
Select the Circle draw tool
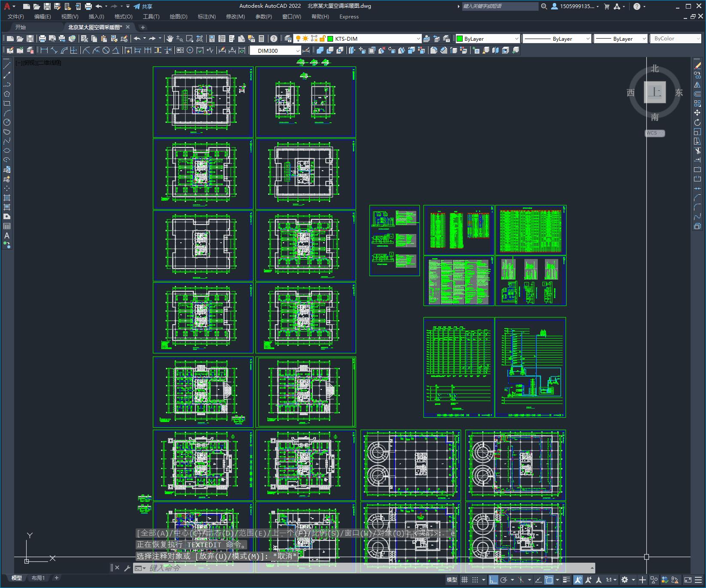point(7,122)
